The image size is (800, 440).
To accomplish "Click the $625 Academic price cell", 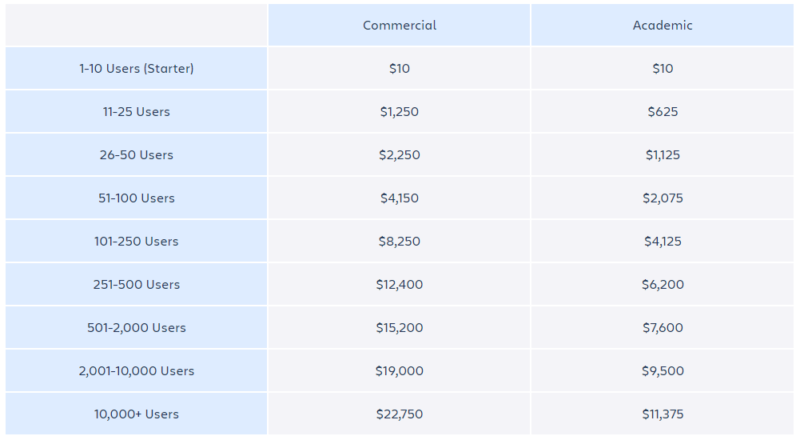I will click(662, 111).
